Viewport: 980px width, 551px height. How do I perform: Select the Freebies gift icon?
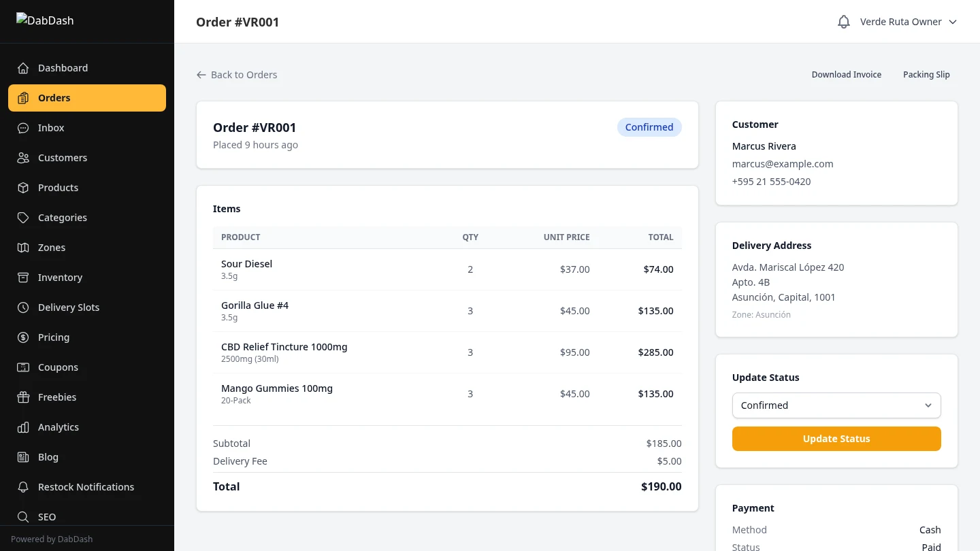(24, 397)
